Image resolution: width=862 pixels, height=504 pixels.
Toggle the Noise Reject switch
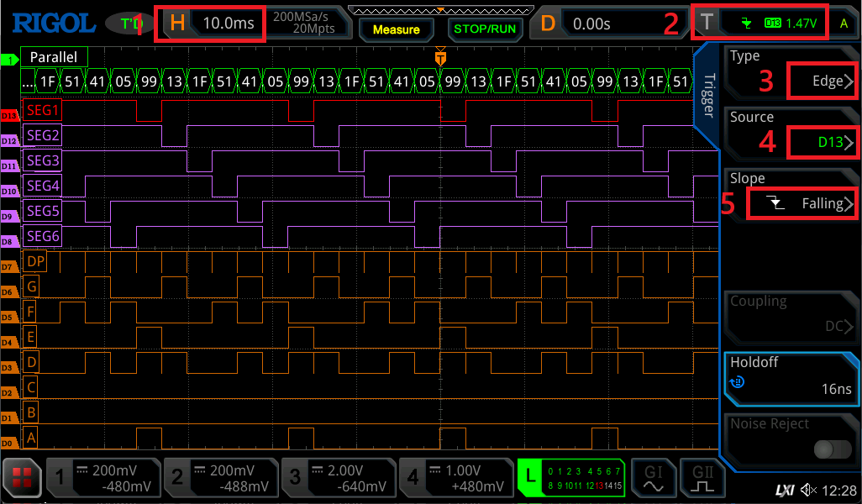[832, 449]
